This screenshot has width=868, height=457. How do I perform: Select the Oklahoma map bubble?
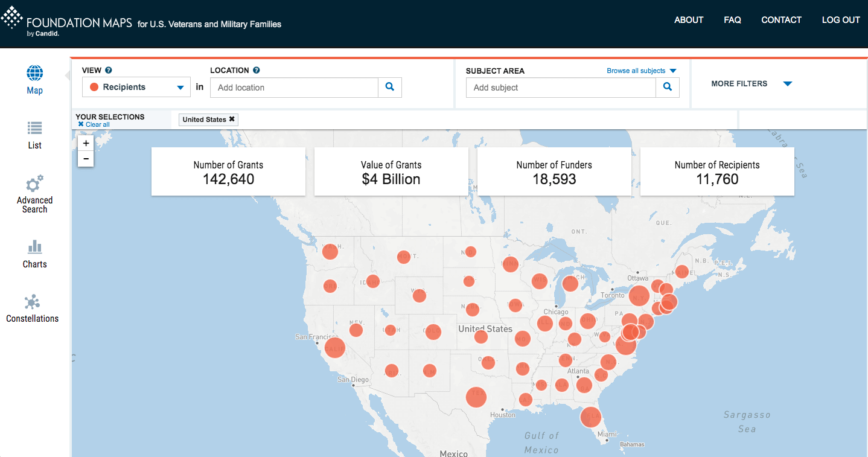tap(488, 363)
